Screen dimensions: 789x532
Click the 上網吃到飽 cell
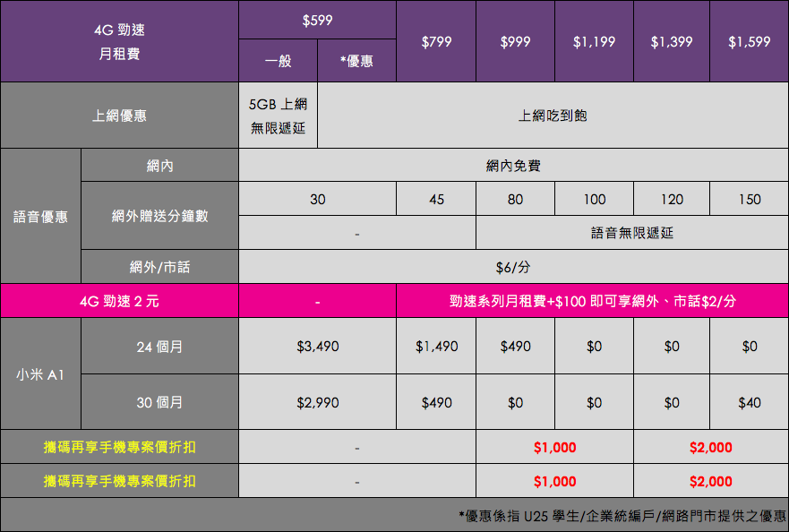coord(553,116)
